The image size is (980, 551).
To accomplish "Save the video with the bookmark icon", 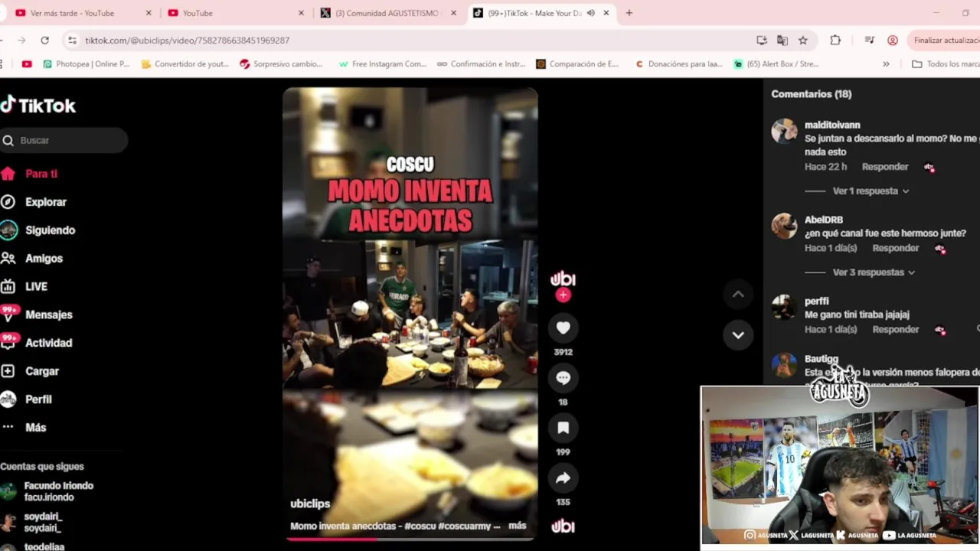I will pyautogui.click(x=563, y=428).
